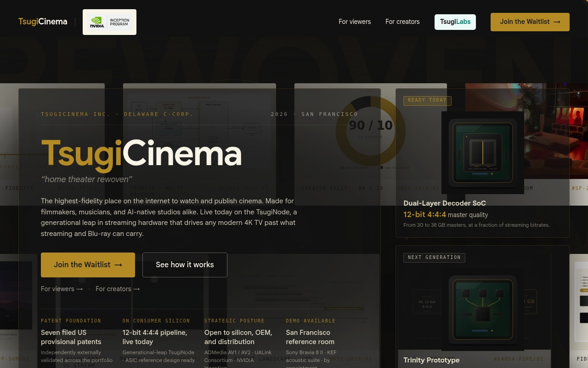
Task: Click the PATENT FOUNDATION label
Action: (x=71, y=321)
